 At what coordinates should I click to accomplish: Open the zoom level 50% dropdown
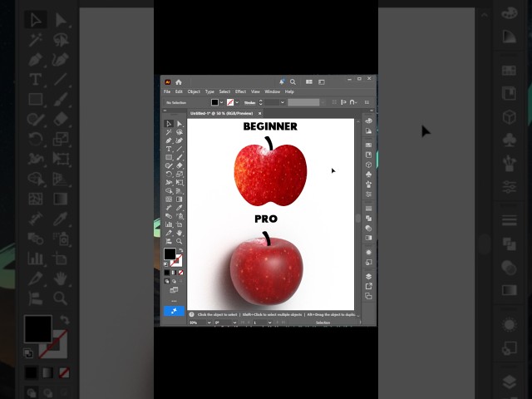[209, 323]
